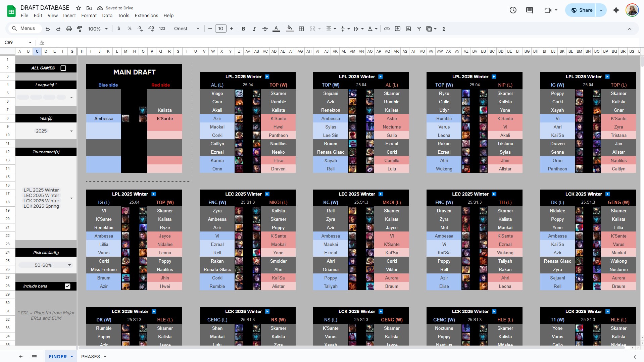Open all comments panel icon
The image size is (644, 362).
pos(530,10)
